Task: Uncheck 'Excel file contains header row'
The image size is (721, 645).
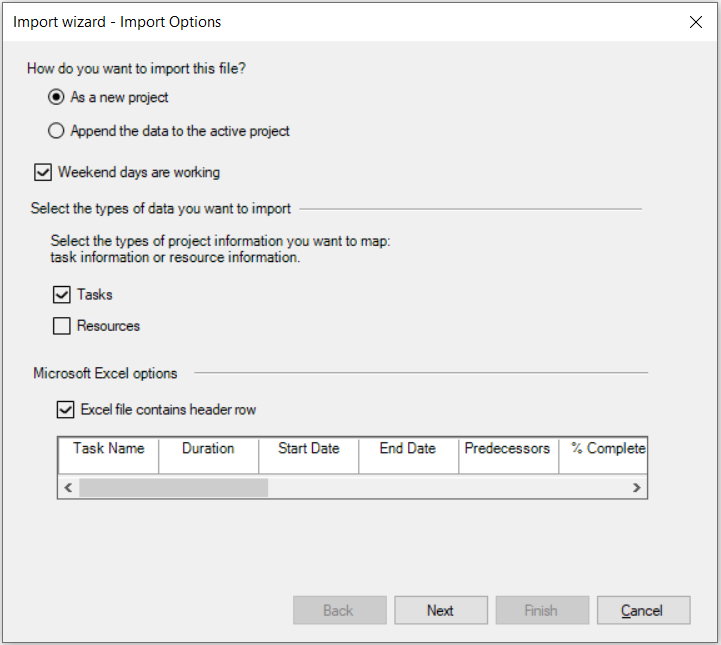Action: (x=65, y=410)
